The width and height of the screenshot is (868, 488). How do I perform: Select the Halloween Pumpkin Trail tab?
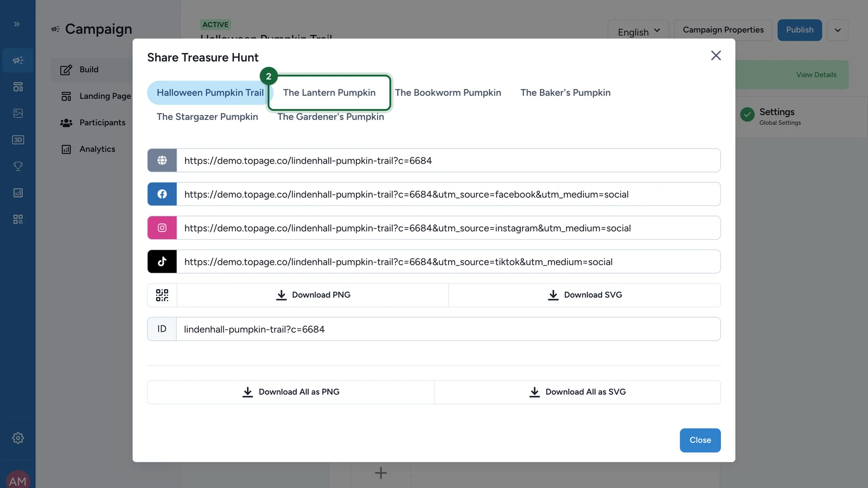[210, 93]
